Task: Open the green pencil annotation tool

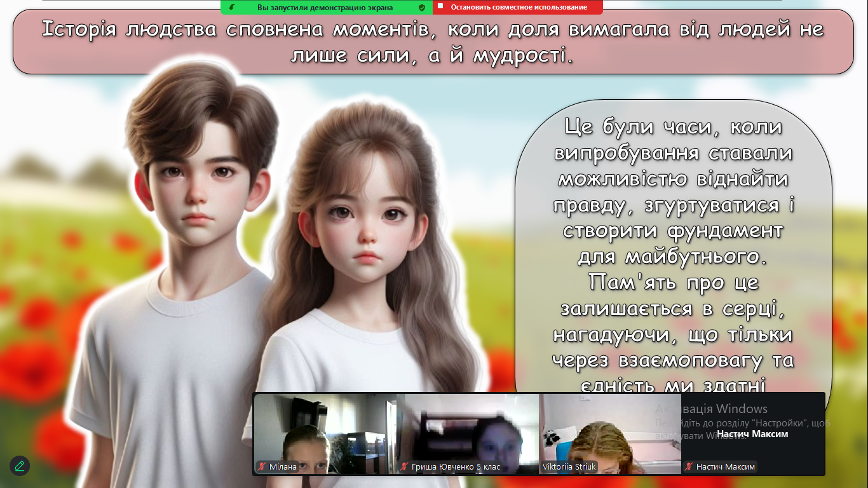Action: 20,466
